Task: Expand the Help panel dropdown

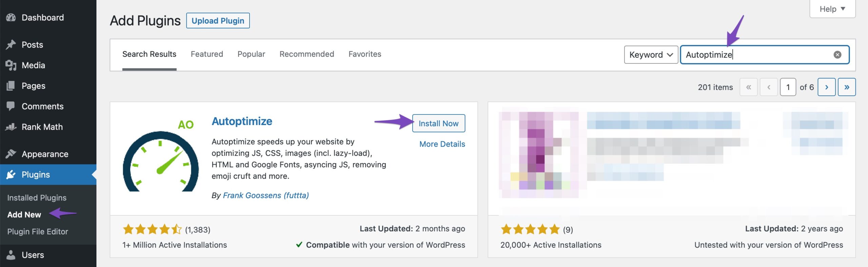Action: (x=832, y=9)
